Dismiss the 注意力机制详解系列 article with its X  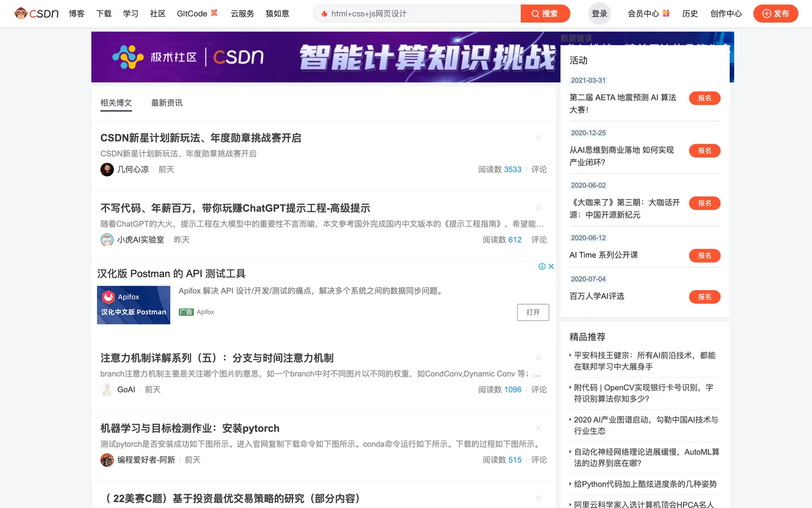(x=539, y=358)
